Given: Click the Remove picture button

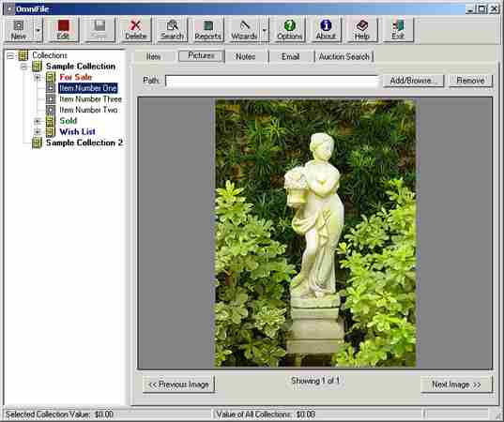Looking at the screenshot, I should 470,81.
